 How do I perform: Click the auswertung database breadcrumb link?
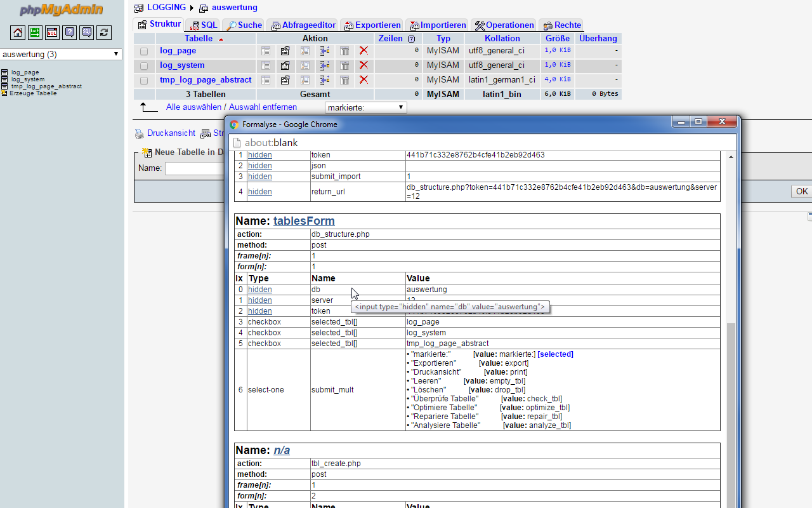pos(234,8)
